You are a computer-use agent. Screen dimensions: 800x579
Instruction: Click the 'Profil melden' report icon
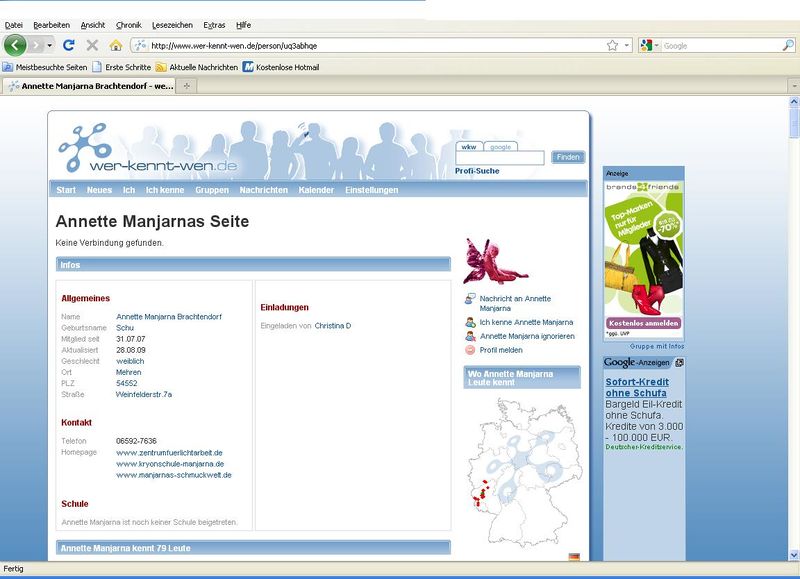[470, 350]
